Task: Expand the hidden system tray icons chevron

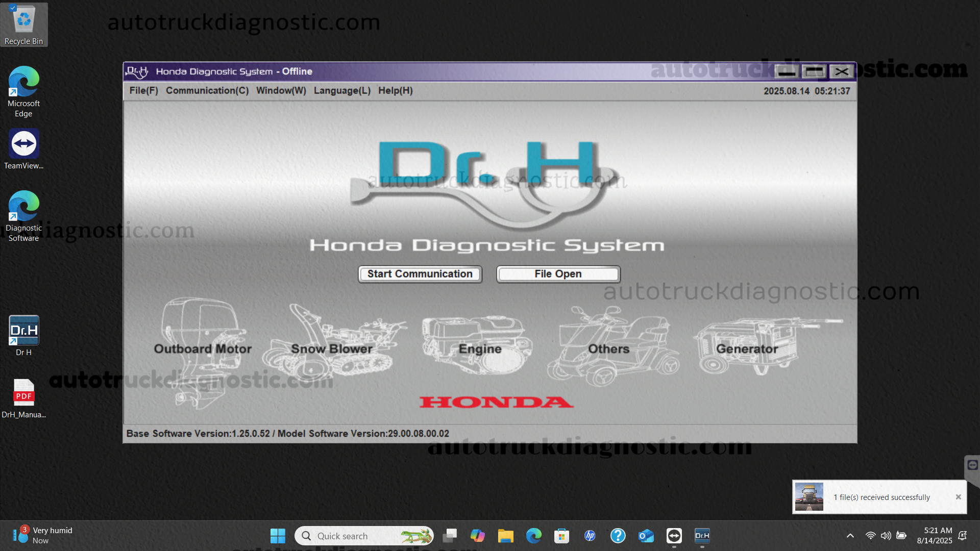Action: coord(850,536)
